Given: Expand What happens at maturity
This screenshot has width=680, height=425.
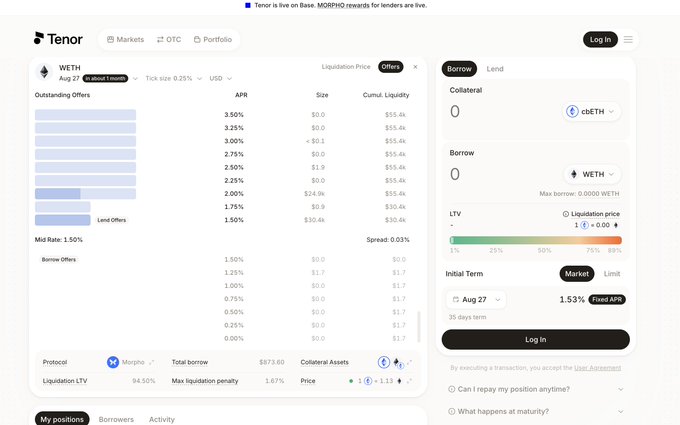Looking at the screenshot, I should pyautogui.click(x=536, y=411).
